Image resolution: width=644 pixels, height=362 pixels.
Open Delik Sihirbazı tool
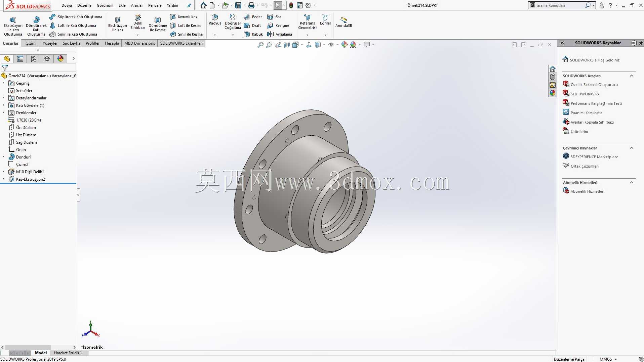pos(138,22)
